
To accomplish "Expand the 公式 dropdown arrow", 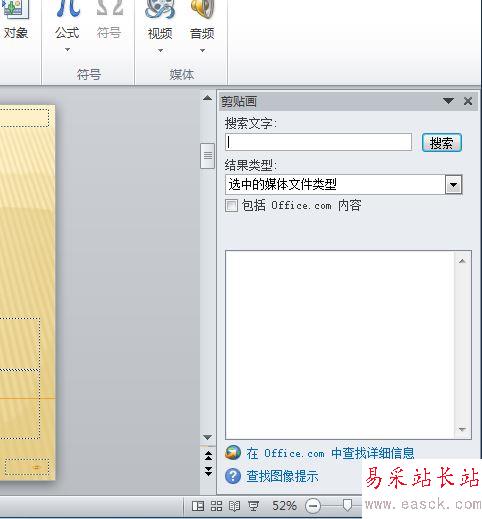I will 68,50.
